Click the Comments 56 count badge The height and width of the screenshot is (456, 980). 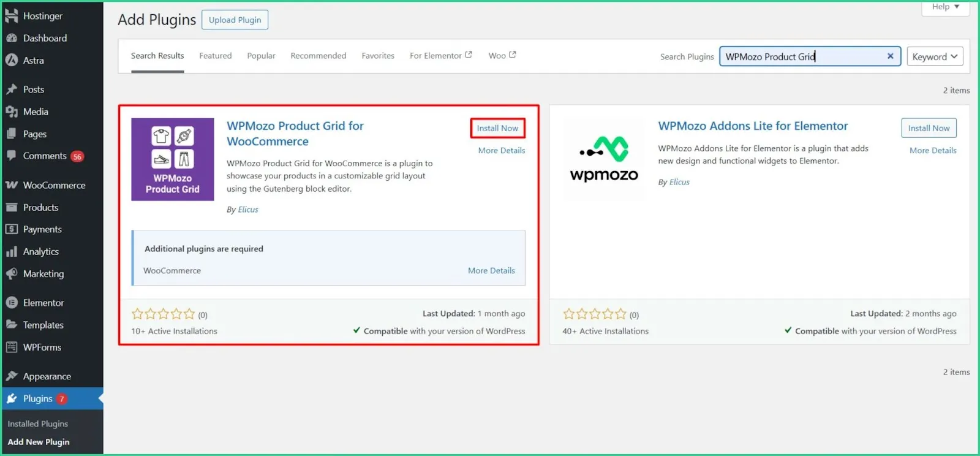[x=77, y=156]
